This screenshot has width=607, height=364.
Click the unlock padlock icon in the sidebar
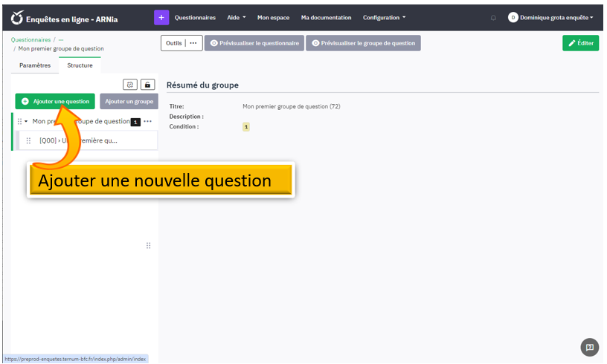tap(147, 85)
